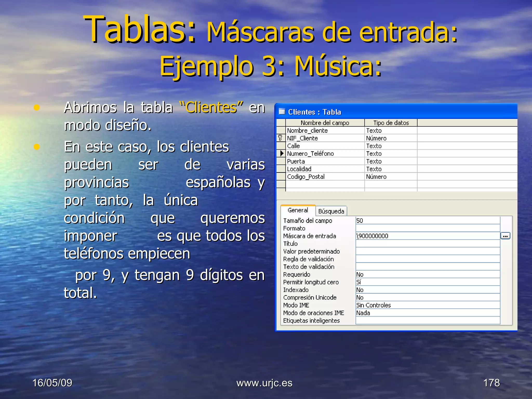Click the row selector beside Nombre_cliente

(x=281, y=130)
